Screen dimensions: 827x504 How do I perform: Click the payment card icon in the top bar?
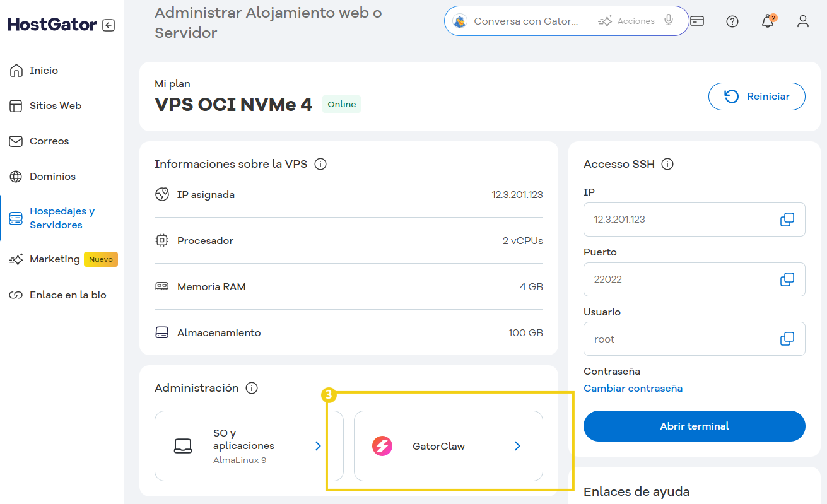coord(697,20)
